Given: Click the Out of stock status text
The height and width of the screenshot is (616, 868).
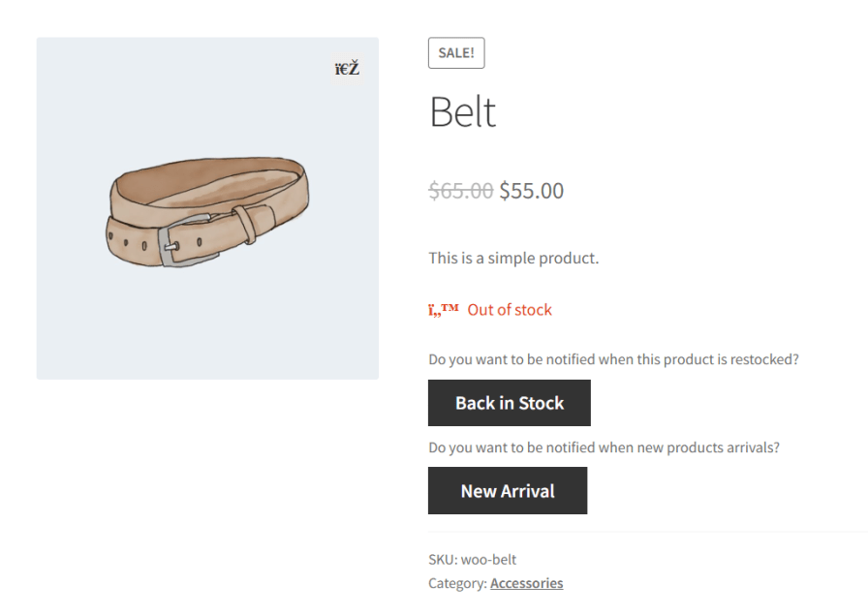Looking at the screenshot, I should [510, 310].
